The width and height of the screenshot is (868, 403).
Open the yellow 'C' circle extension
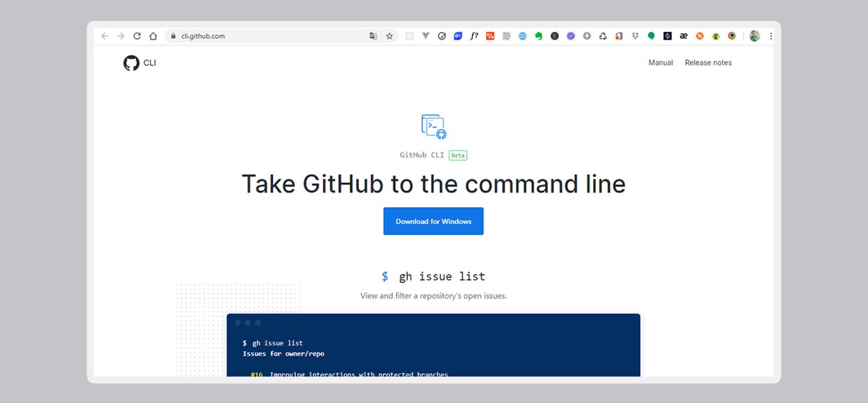(716, 36)
